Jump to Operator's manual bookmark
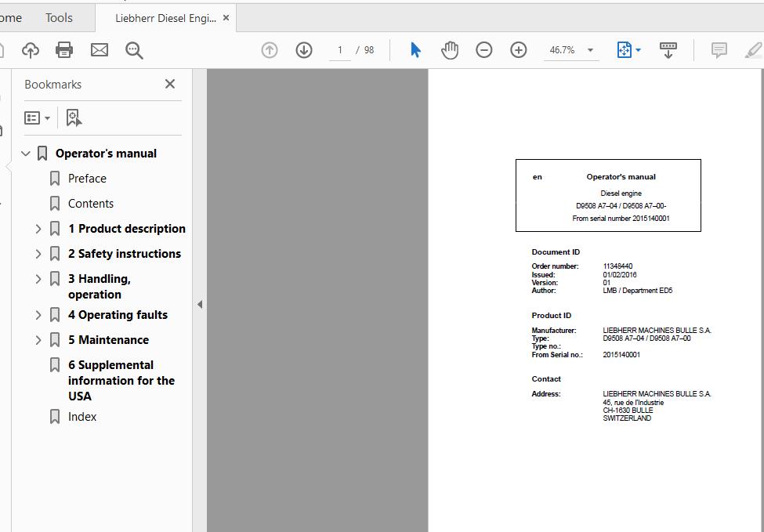The image size is (764, 532). (106, 154)
